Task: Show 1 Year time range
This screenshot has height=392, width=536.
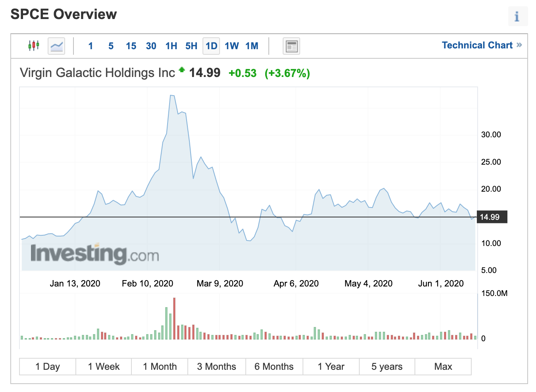Action: [x=331, y=367]
